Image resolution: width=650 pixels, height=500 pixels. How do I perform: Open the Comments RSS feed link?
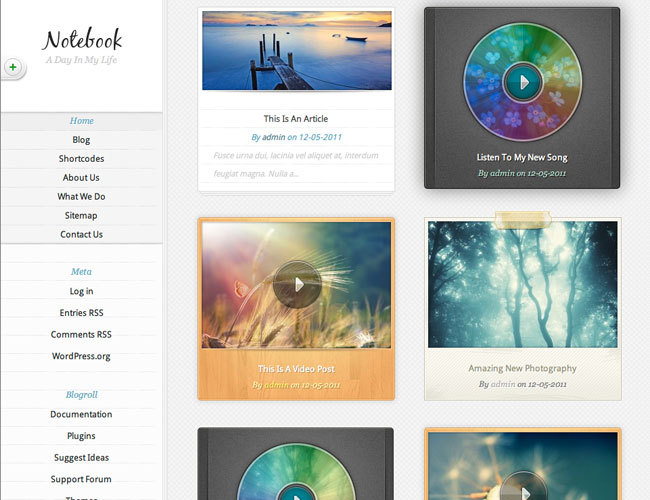[81, 335]
